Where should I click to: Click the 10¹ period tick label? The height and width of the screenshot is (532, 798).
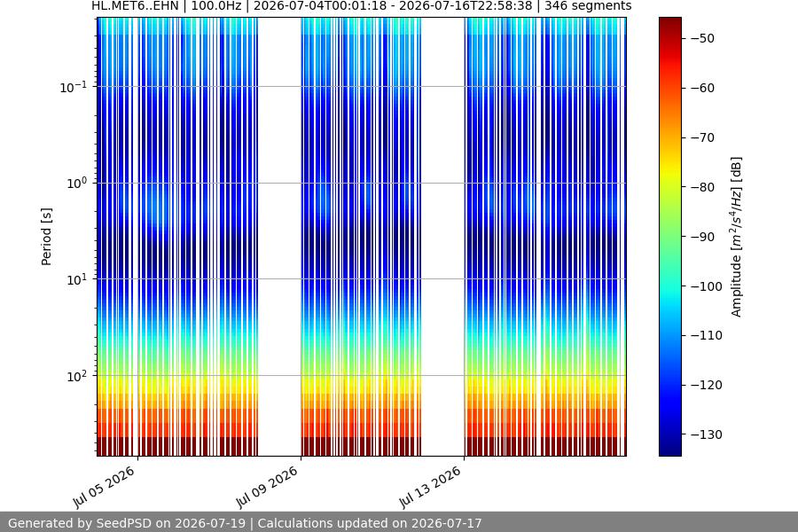[77, 279]
